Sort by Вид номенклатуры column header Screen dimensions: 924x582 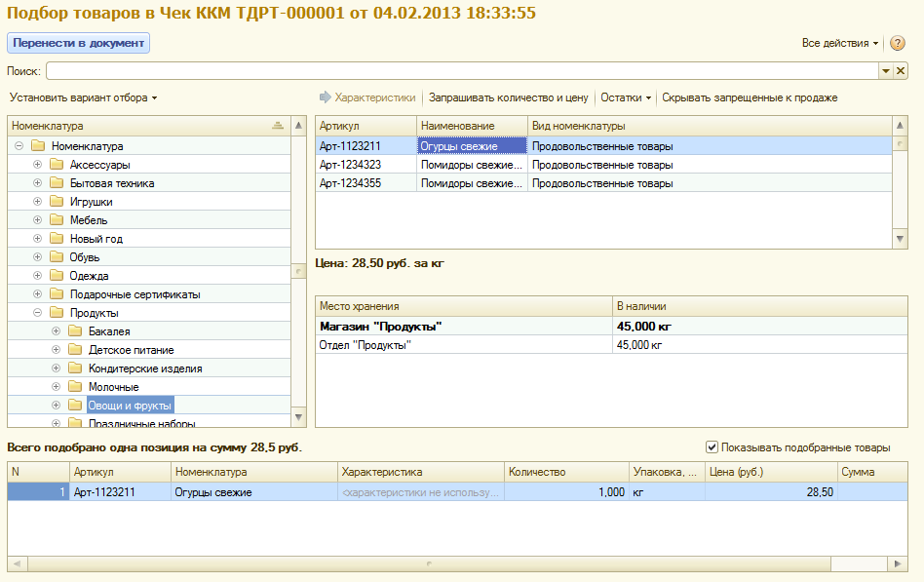tap(710, 126)
